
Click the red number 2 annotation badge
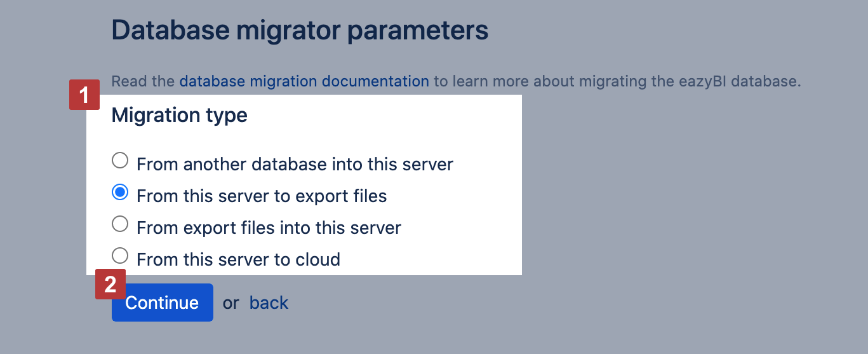click(110, 284)
